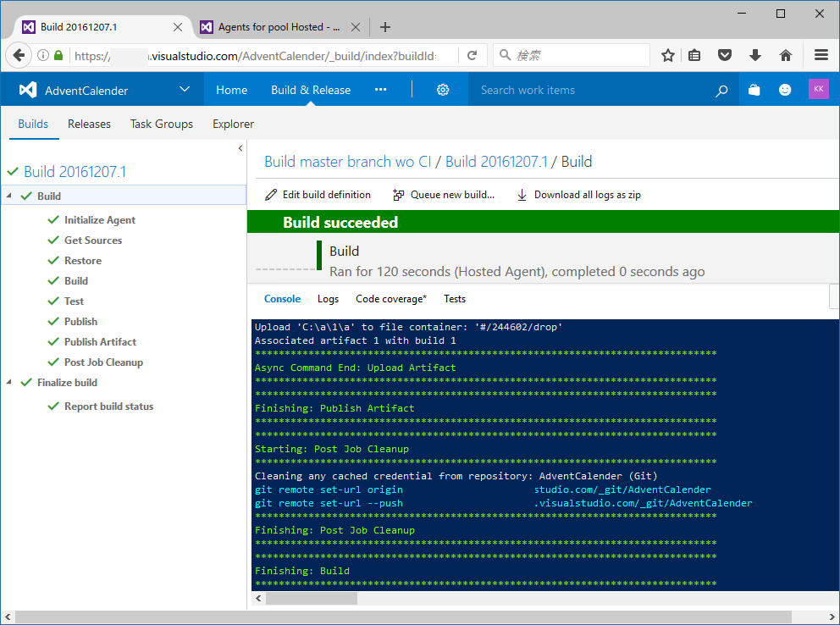Screen dimensions: 840x625
Task: Select the Report build status step
Action: (x=108, y=407)
